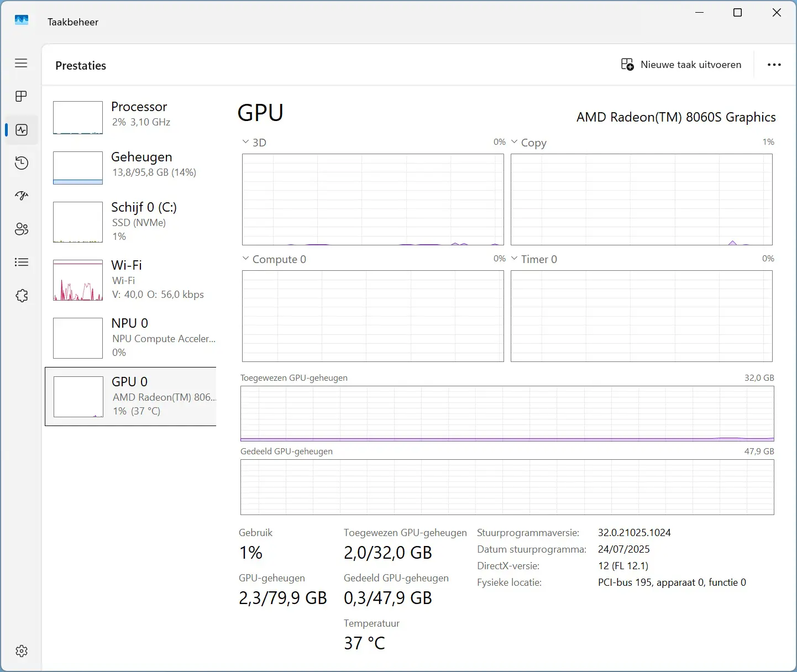This screenshot has height=672, width=797.
Task: Click the 1% Gebruik usage value
Action: [x=251, y=553]
